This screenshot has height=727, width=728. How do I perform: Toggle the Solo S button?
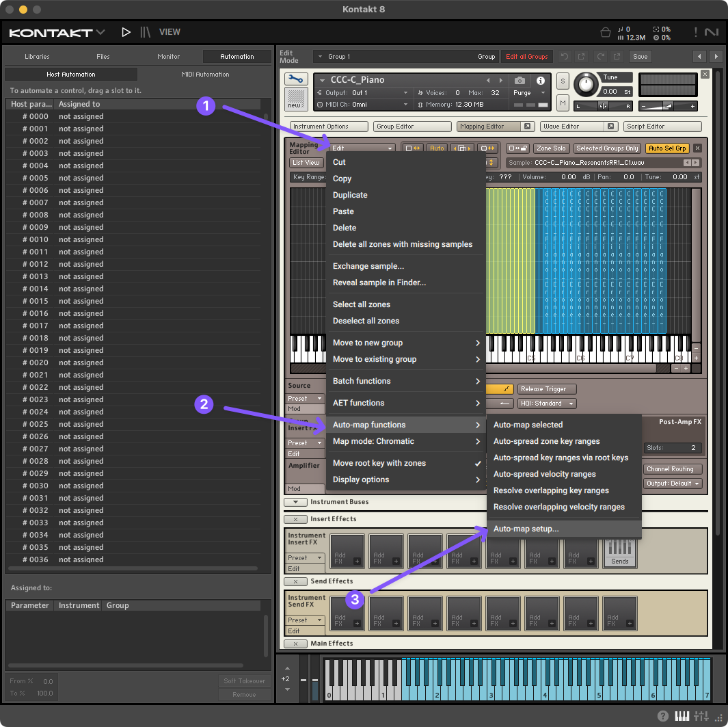coord(563,81)
